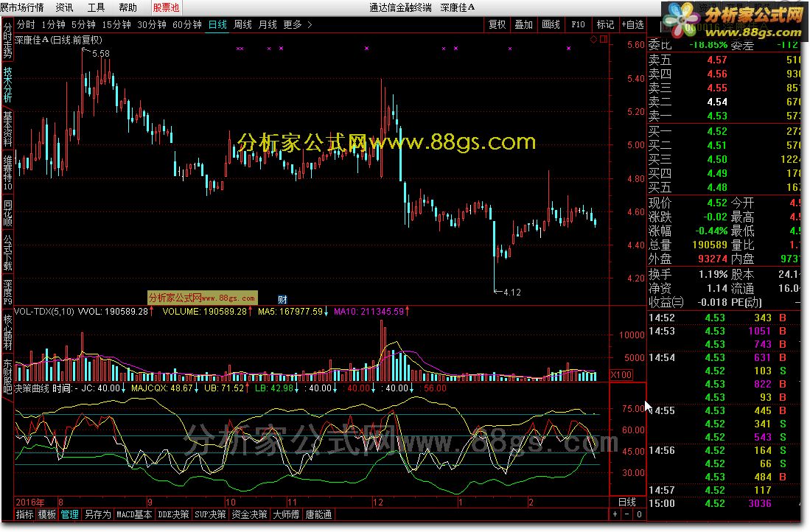810x532 pixels.
Task: Open 分时走势 side tab
Action: click(x=7, y=41)
